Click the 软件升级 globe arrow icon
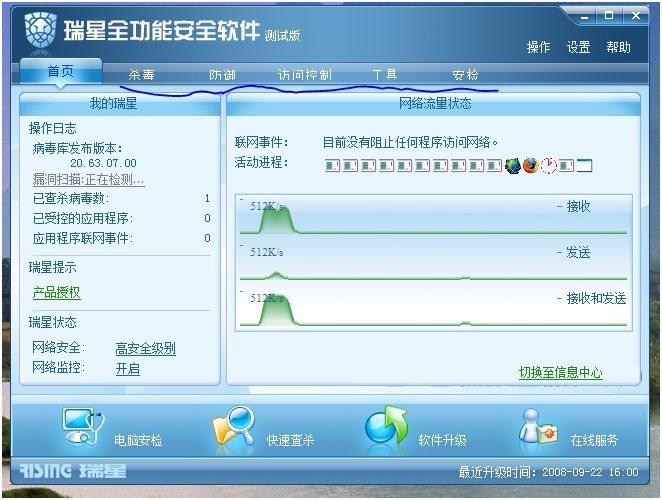 387,426
